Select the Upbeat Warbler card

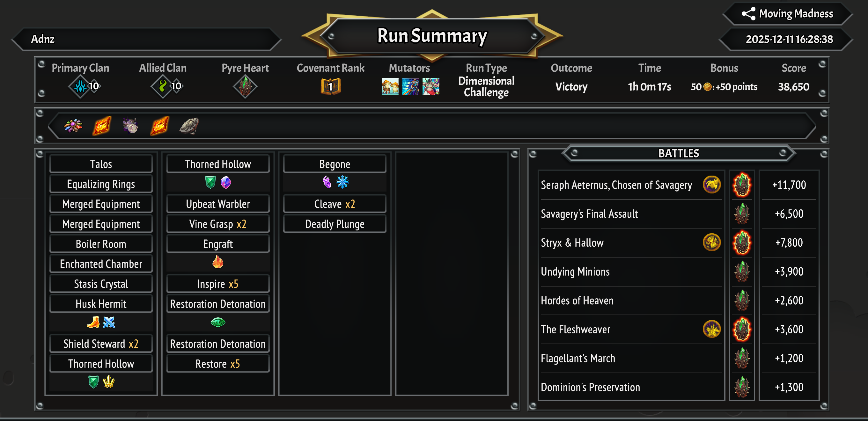coord(218,204)
